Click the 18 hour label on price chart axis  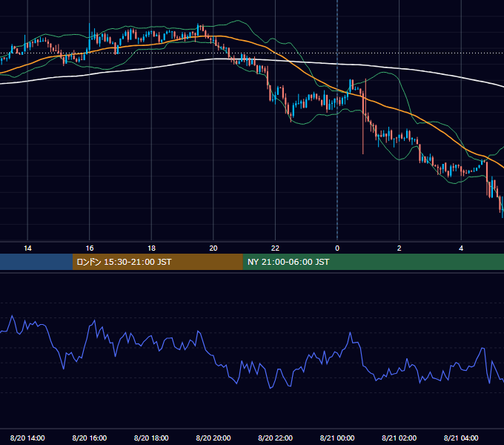coord(151,248)
